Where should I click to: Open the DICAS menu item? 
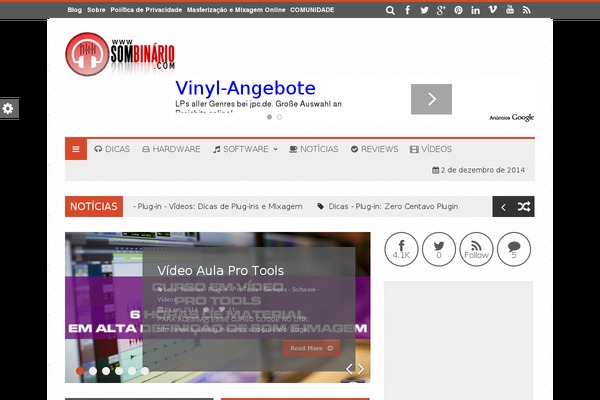112,149
